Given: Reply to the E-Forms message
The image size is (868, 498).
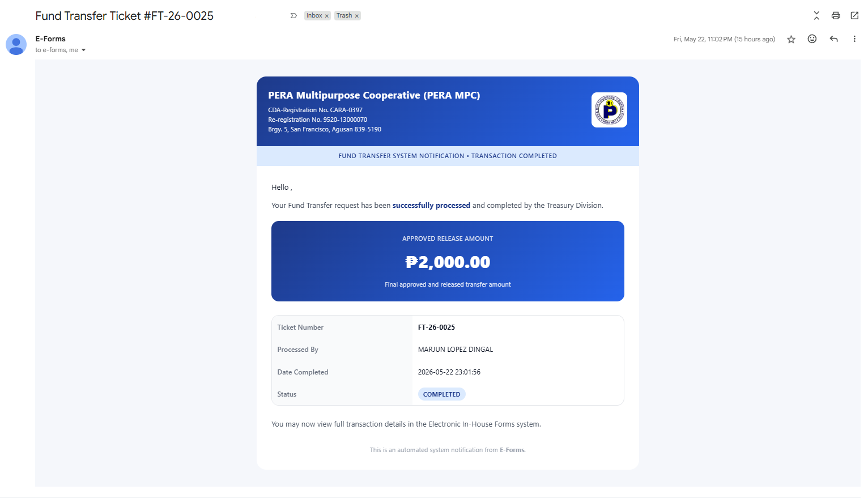Looking at the screenshot, I should coord(833,39).
